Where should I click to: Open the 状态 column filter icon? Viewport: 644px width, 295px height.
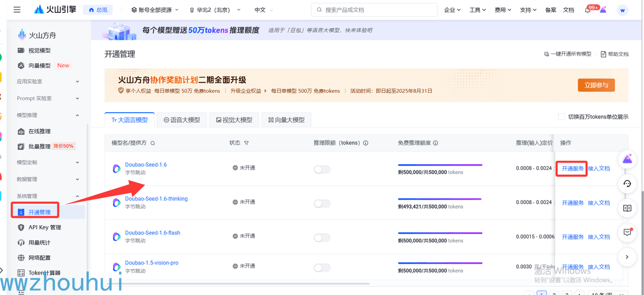246,143
